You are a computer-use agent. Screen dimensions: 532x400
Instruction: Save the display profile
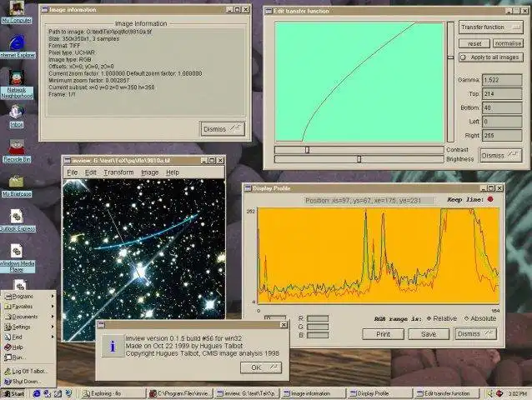pyautogui.click(x=429, y=334)
